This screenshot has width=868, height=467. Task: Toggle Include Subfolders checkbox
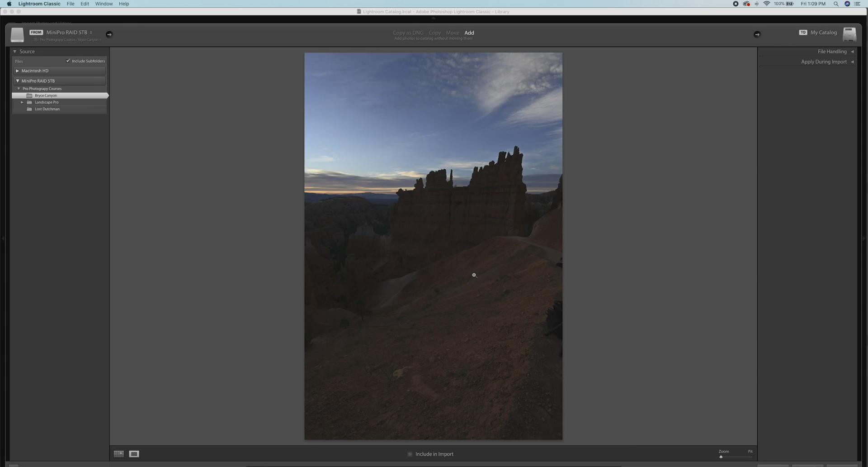click(x=68, y=61)
